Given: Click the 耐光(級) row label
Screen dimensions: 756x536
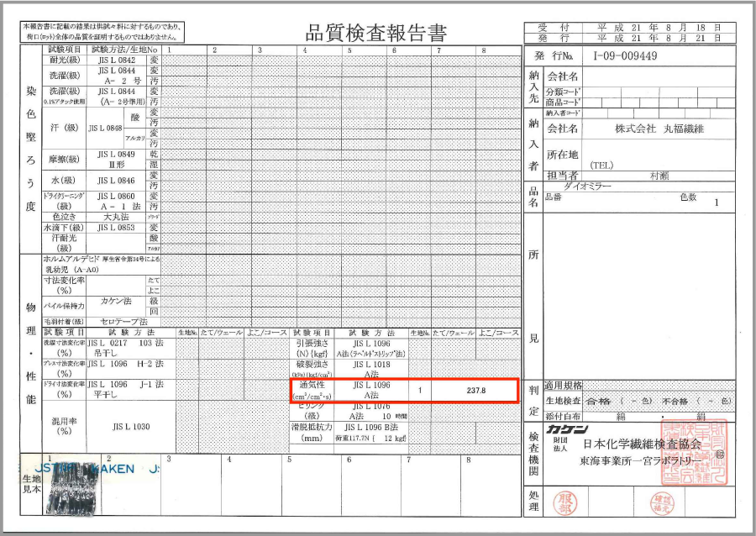Looking at the screenshot, I should coord(64,60).
